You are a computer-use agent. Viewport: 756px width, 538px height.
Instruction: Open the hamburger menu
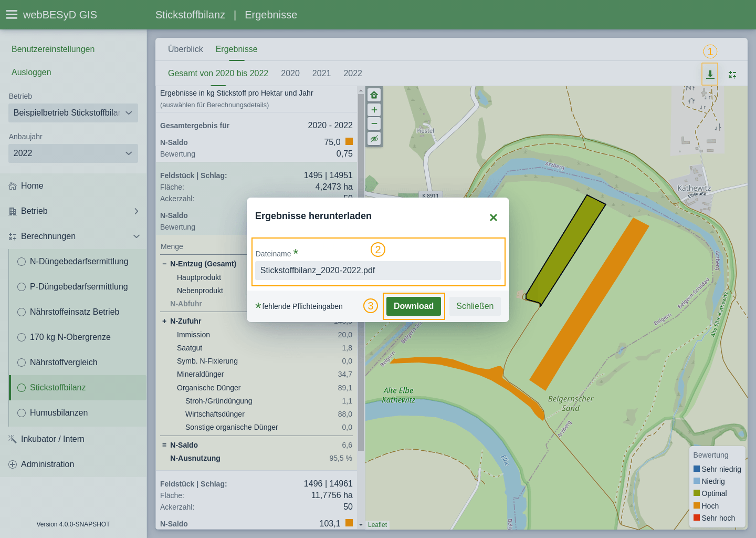point(12,15)
